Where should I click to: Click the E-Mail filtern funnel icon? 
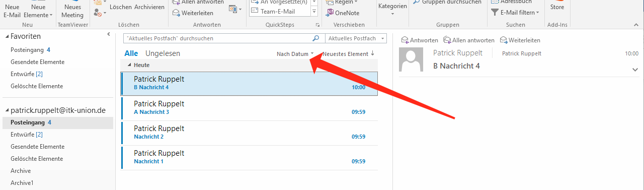tap(495, 13)
